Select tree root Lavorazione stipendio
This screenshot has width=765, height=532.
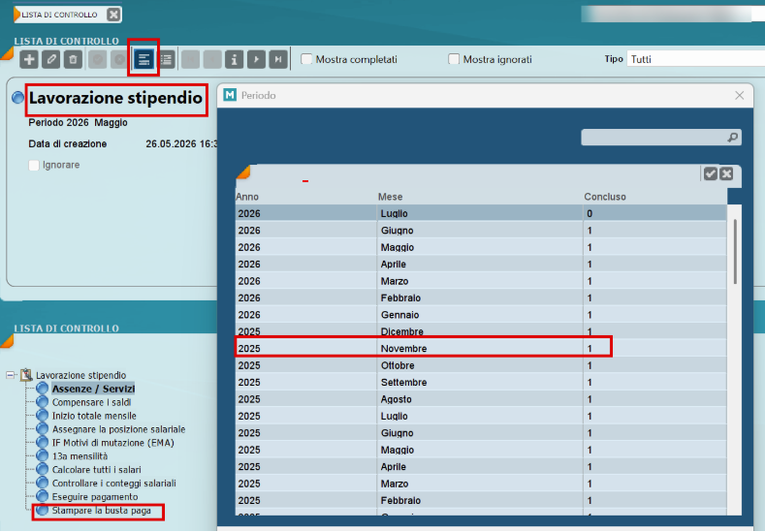tap(81, 375)
